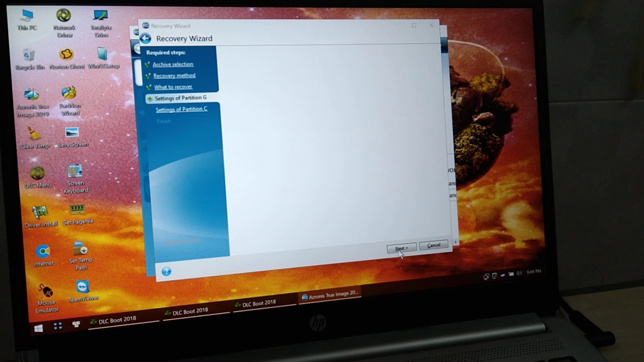Launch the Mouse Emulator desktop icon
Screen dimensions: 644x362
pyautogui.click(x=46, y=298)
